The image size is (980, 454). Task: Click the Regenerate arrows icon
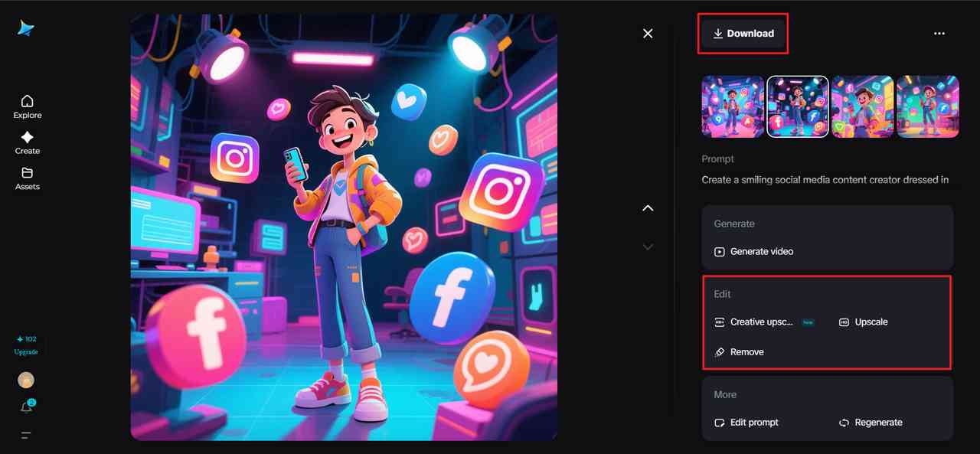point(844,423)
